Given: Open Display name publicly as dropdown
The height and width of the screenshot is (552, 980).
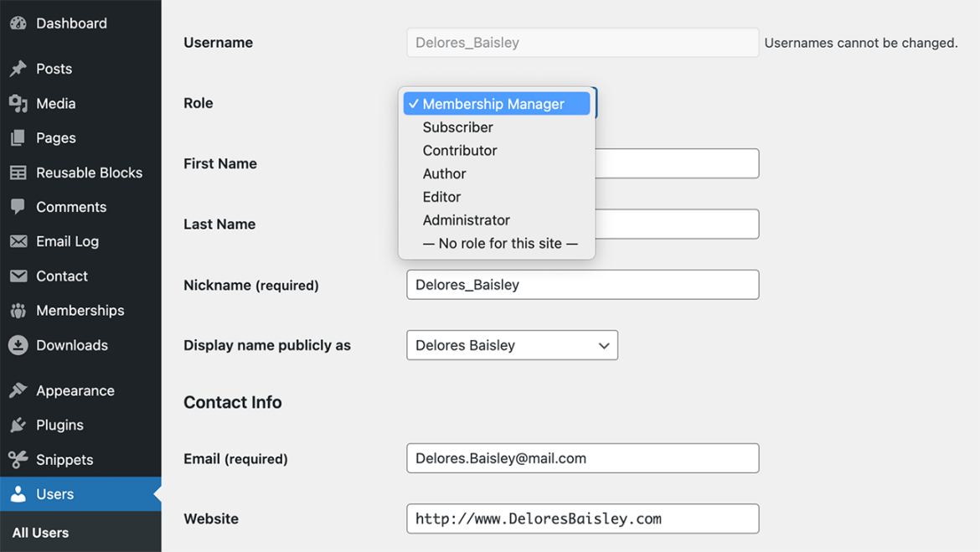Looking at the screenshot, I should pyautogui.click(x=512, y=345).
